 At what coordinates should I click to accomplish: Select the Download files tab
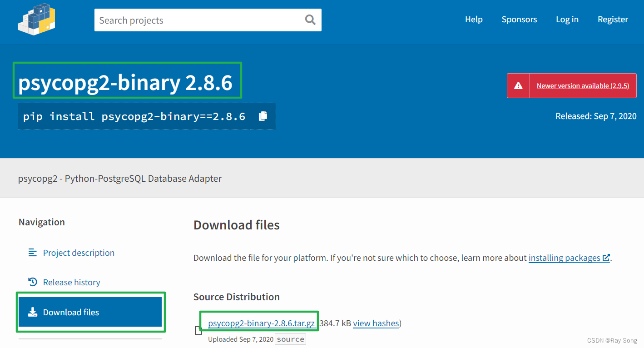pos(90,312)
